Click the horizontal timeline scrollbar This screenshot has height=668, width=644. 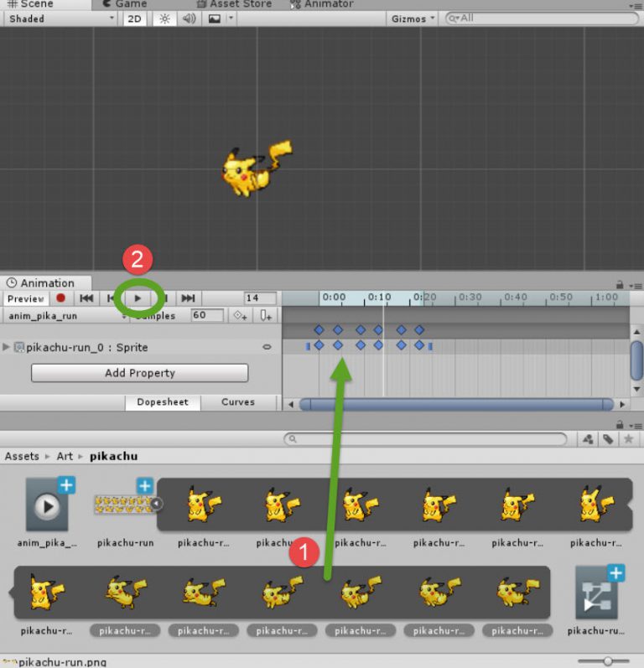457,404
